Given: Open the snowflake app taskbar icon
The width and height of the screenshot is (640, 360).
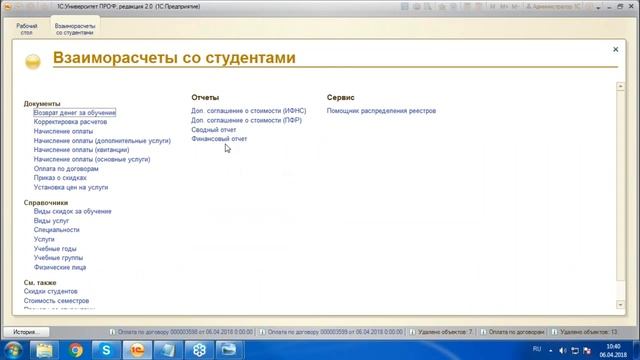Looking at the screenshot, I should (199, 350).
